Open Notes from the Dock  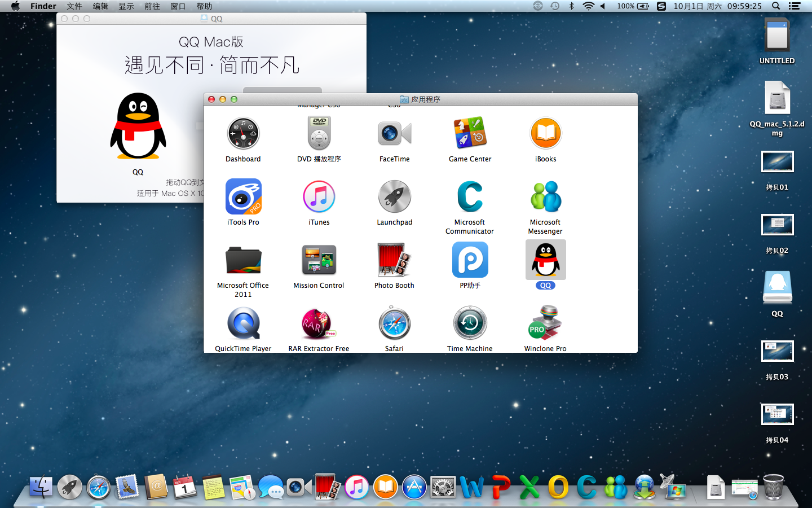point(214,487)
